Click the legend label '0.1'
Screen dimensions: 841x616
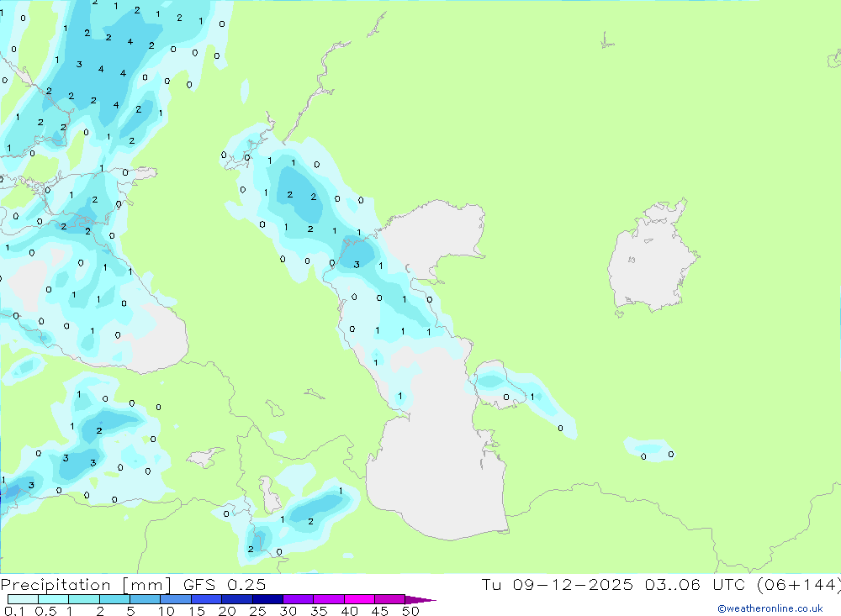click(x=14, y=611)
